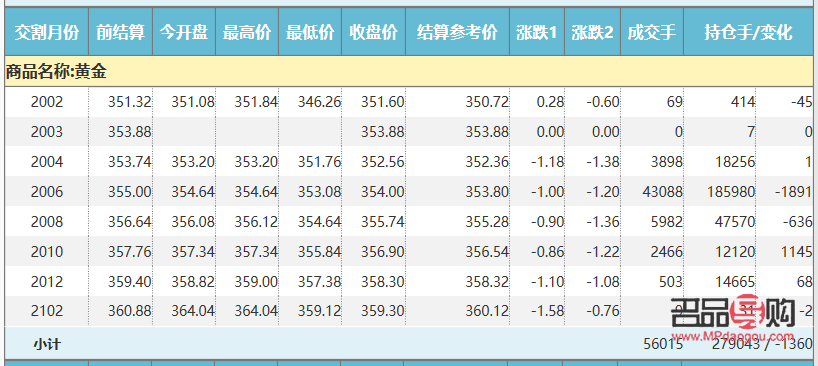
Task: Select delivery month 2006
Action: pos(47,192)
